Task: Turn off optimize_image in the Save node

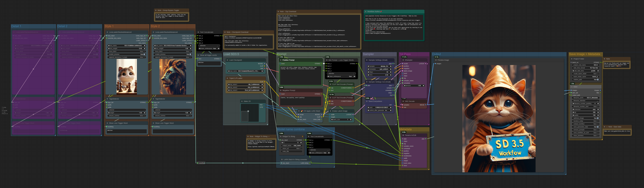Action: click(586, 118)
